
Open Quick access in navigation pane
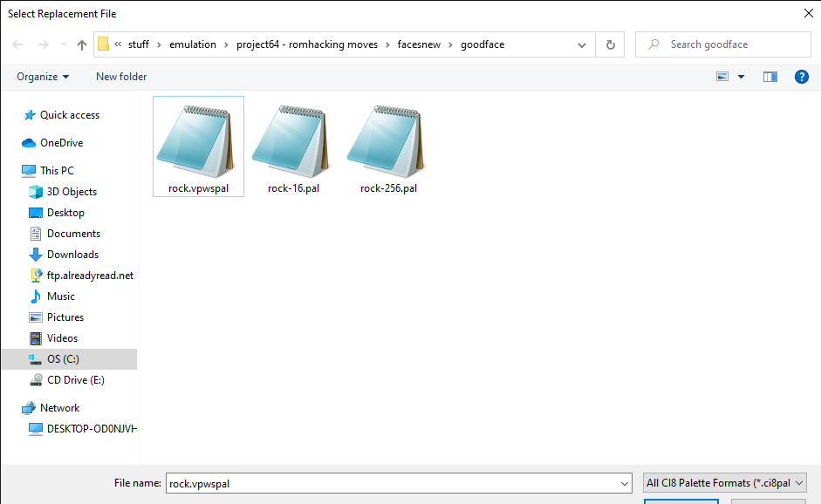tap(69, 115)
